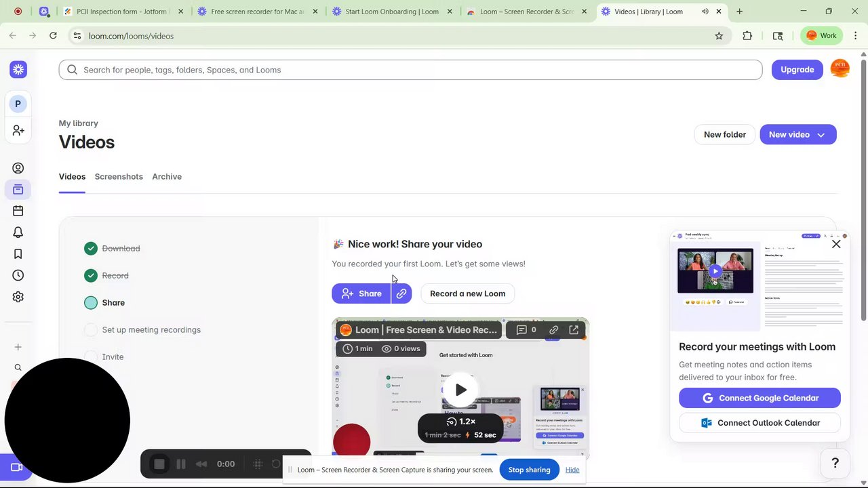This screenshot has width=868, height=488.
Task: Copy link icon on video thumbnail header
Action: [554, 330]
